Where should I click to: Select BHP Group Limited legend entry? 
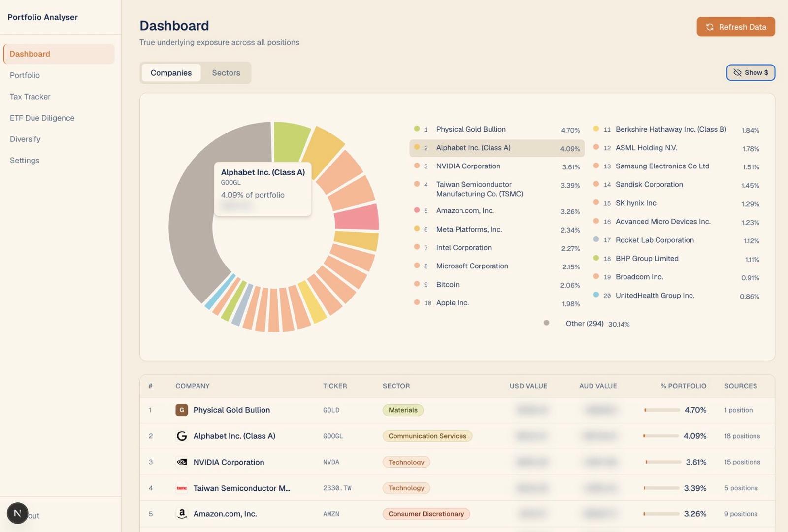point(676,259)
